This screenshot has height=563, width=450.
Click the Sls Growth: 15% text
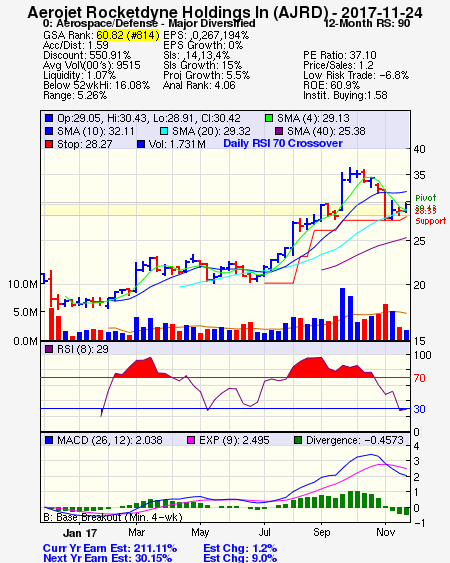click(202, 65)
